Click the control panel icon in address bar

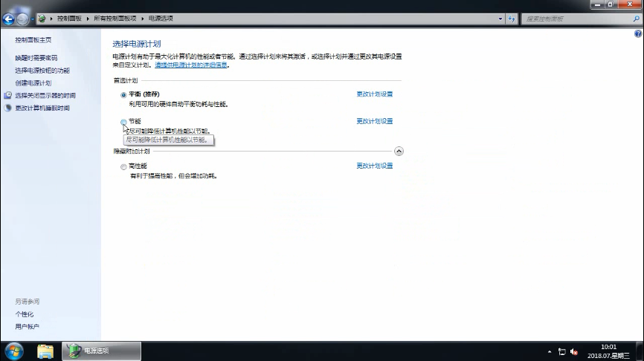(x=42, y=19)
